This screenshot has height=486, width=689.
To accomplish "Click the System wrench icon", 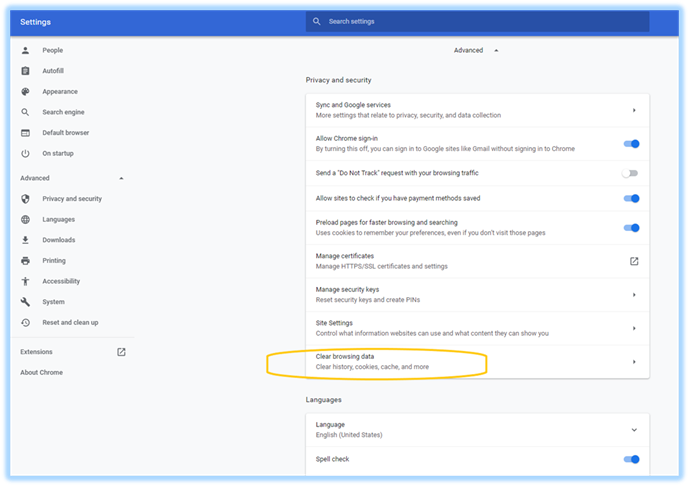I will tap(25, 302).
